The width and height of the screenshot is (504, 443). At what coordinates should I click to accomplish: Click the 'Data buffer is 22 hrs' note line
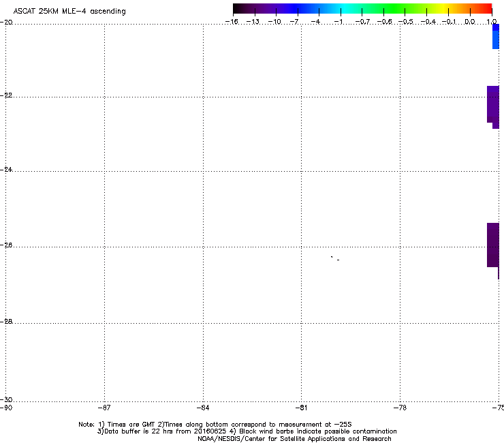point(247,431)
